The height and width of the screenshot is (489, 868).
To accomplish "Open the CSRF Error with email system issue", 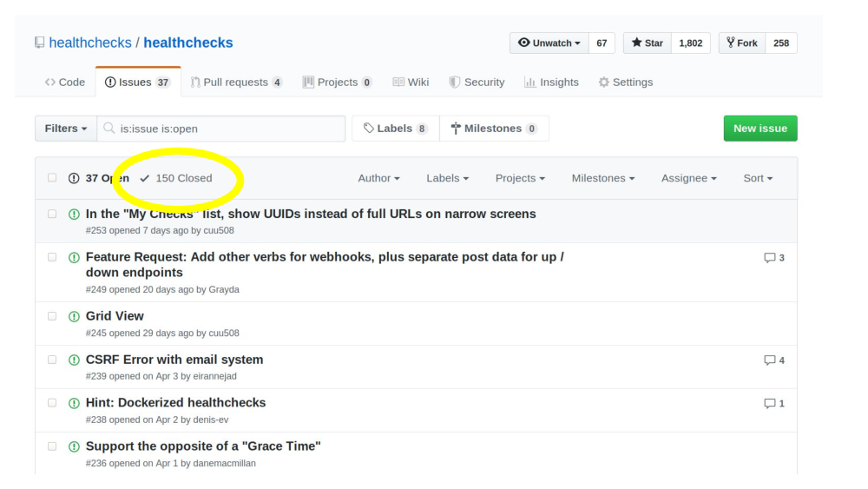I will click(174, 360).
